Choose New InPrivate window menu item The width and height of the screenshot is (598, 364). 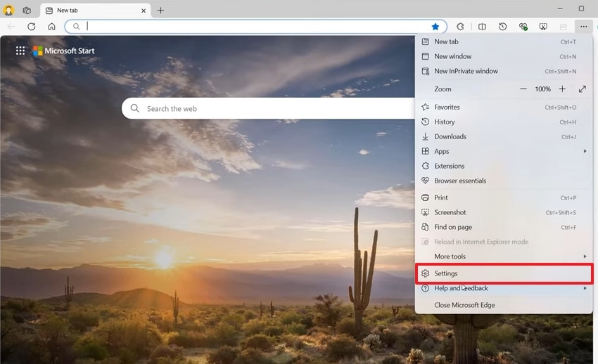click(504, 71)
